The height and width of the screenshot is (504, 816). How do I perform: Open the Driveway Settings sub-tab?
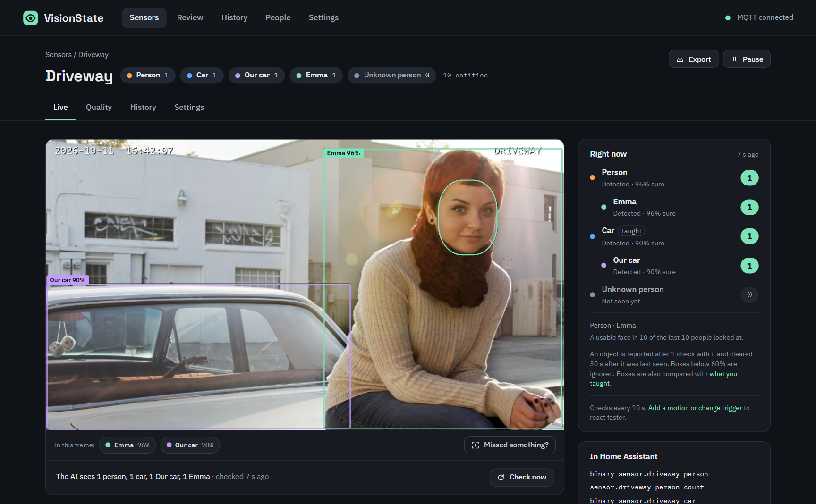pyautogui.click(x=189, y=107)
